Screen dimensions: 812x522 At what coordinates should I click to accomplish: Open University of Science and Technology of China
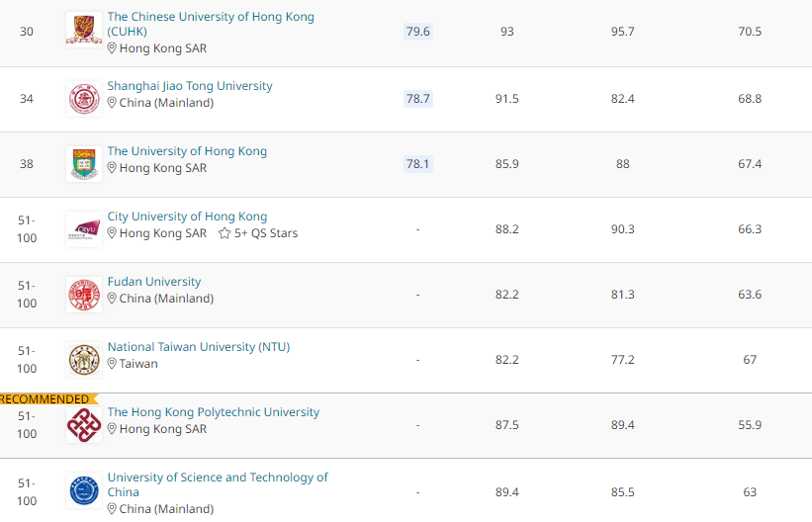(x=217, y=478)
